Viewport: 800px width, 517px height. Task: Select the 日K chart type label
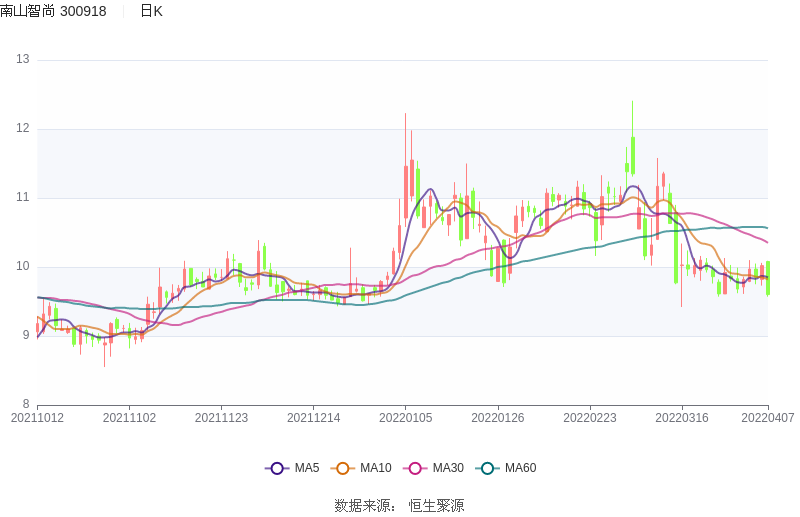click(151, 11)
